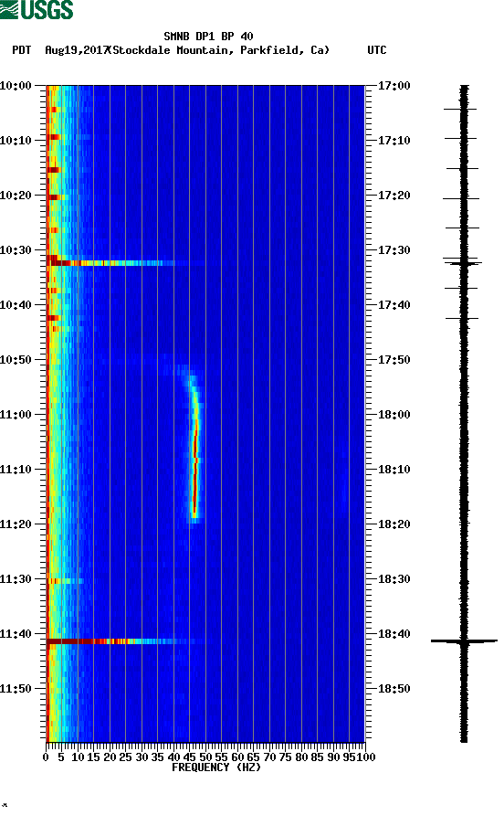Click the 17:40 UTC time label
Viewport: 504px width, 815px height.
tap(394, 304)
